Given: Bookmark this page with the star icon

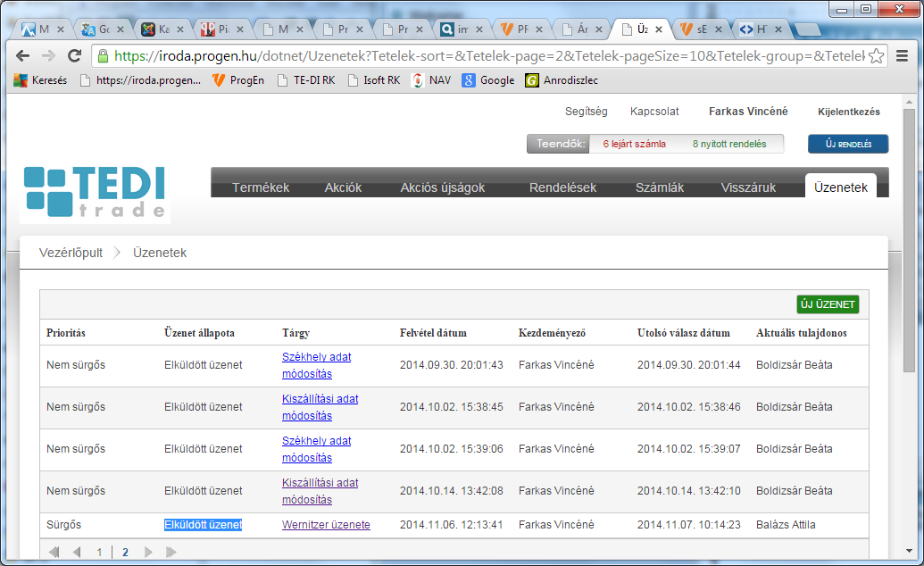Looking at the screenshot, I should 877,56.
